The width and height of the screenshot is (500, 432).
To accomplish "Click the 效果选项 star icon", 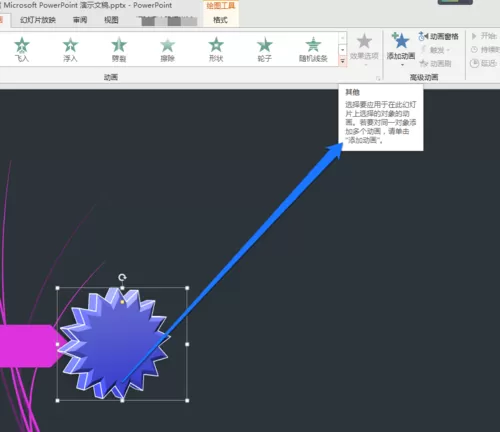I will coord(364,41).
